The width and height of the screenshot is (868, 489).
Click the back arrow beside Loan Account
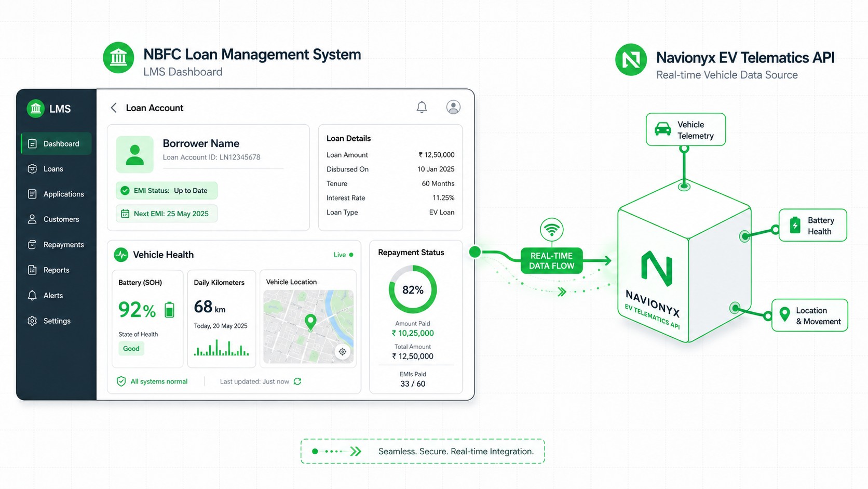(x=114, y=108)
